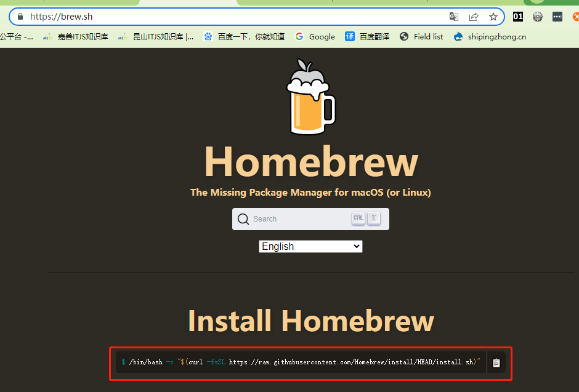This screenshot has height=392, width=579.
Task: Click the Homebrew beer mug logo
Action: (311, 97)
